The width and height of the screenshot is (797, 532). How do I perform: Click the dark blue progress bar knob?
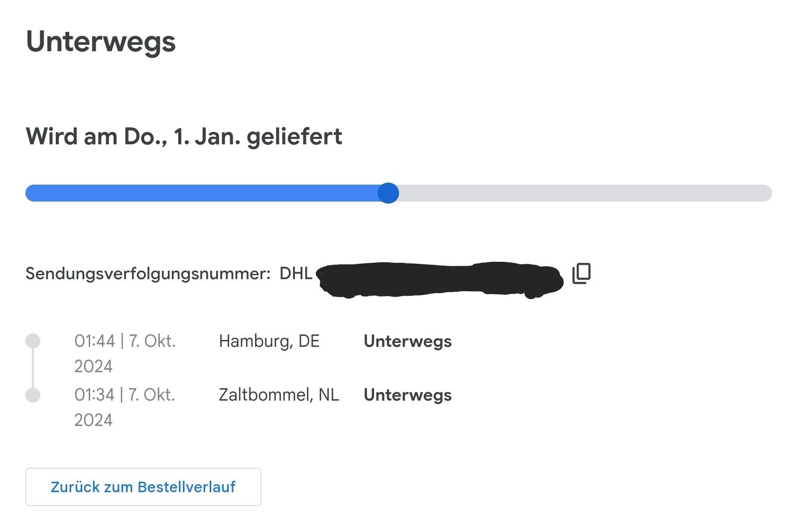388,193
